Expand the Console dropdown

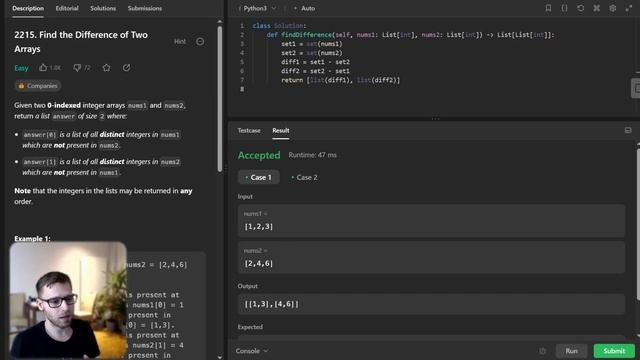tap(251, 351)
